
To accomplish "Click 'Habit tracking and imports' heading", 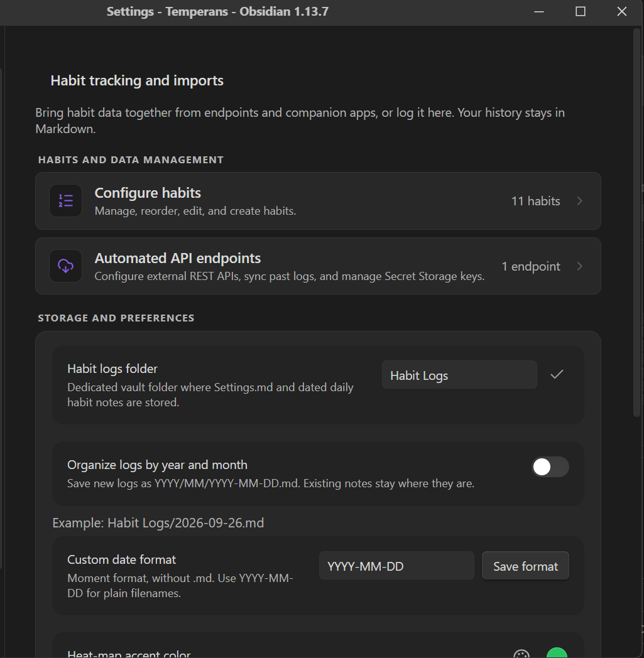I will 137,80.
